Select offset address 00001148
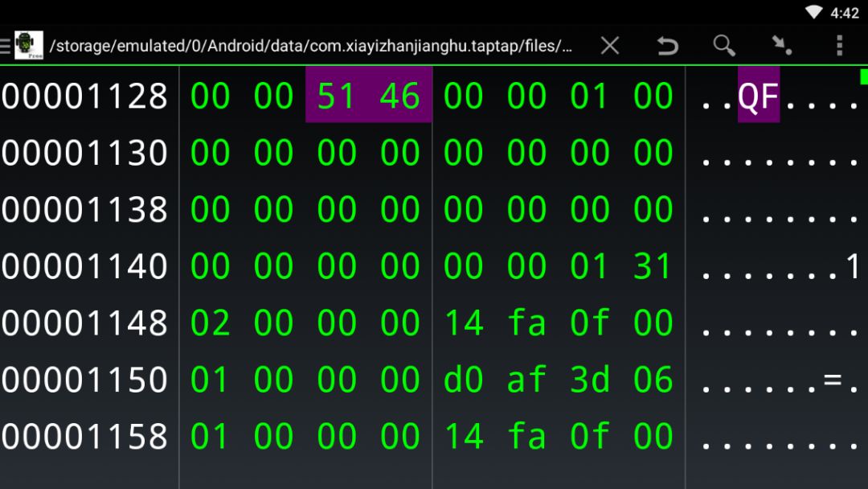 tap(84, 323)
